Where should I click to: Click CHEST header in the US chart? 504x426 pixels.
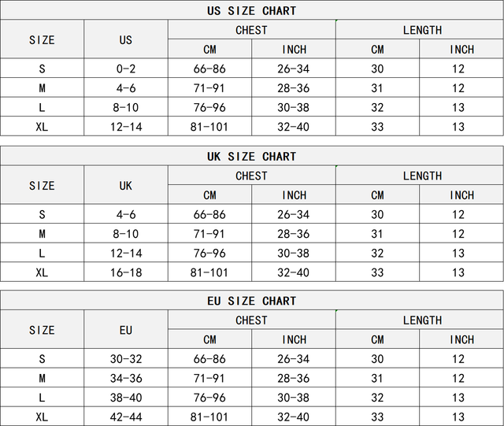(252, 30)
